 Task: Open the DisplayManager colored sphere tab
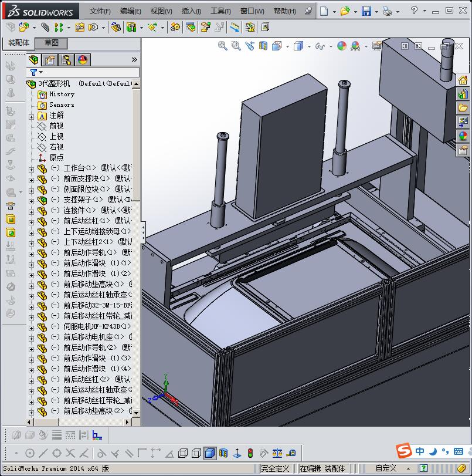[x=83, y=59]
